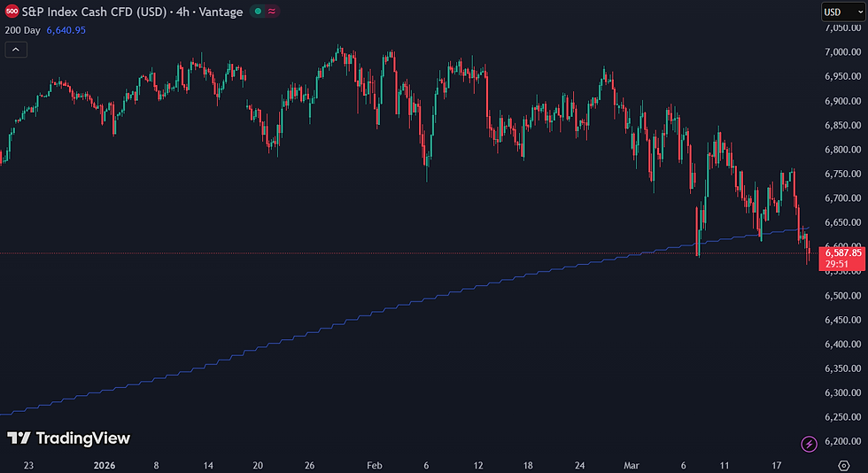
Task: Click the S&P 500 symbol logo icon
Action: click(12, 12)
